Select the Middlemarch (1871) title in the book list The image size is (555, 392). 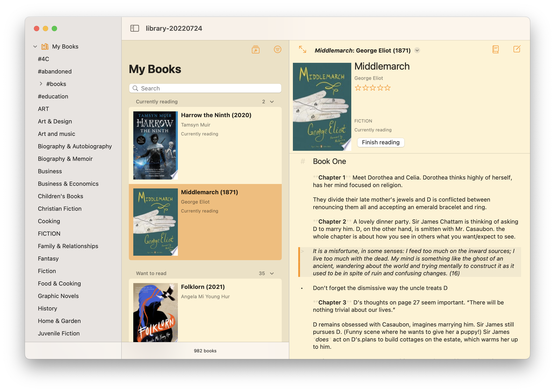pos(209,192)
